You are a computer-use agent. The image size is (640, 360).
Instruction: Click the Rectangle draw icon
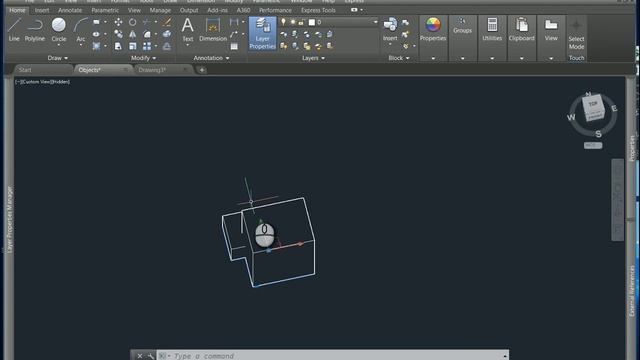96,22
